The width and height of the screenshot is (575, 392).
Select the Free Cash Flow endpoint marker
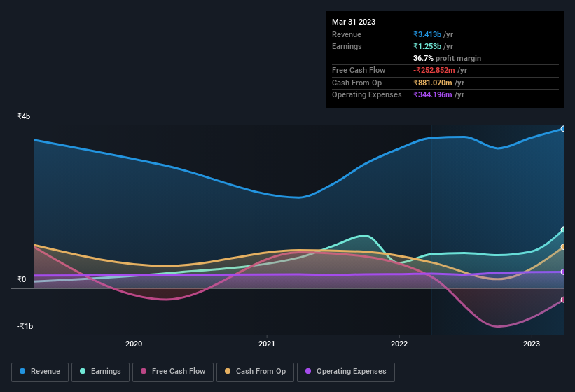(x=562, y=300)
